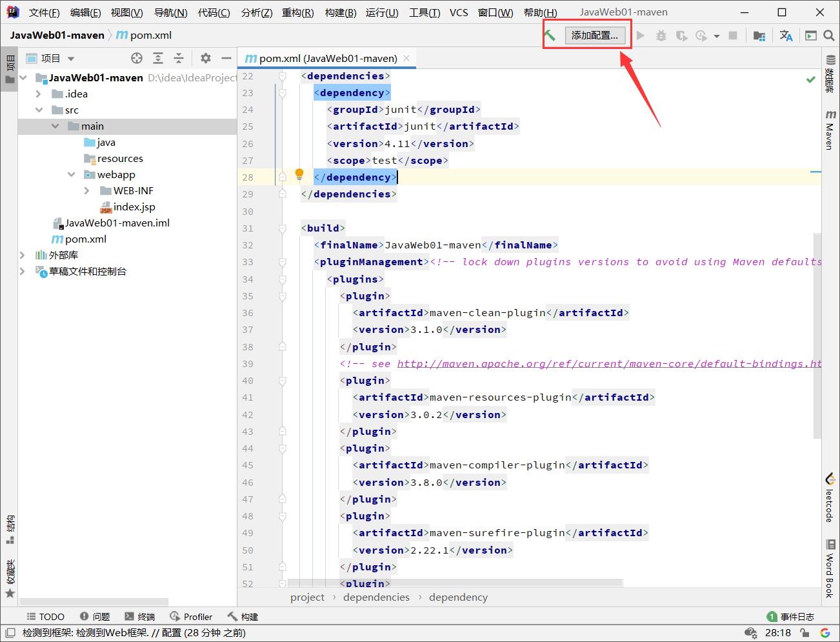This screenshot has width=840, height=642.
Task: Click the green Build Project hammer icon
Action: tap(550, 35)
